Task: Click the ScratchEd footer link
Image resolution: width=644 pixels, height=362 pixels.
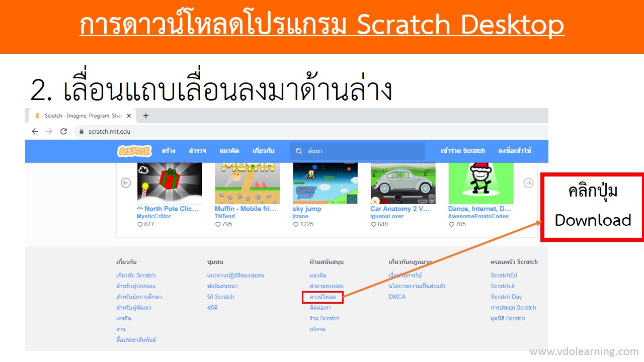Action: (x=504, y=276)
